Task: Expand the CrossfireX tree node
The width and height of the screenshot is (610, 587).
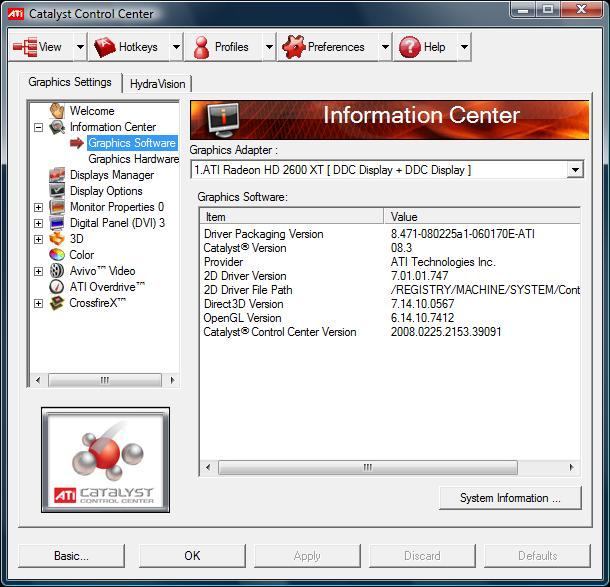Action: pos(38,303)
